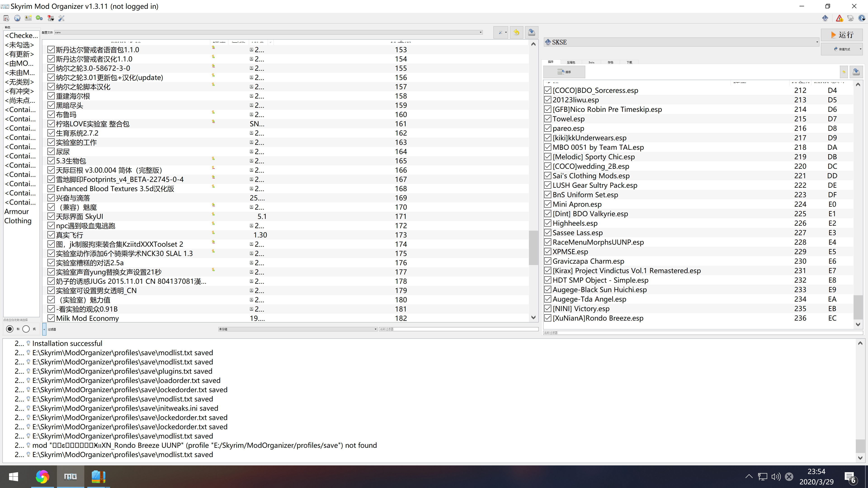The image size is (868, 488).
Task: Select the Armour category filter
Action: pos(17,211)
